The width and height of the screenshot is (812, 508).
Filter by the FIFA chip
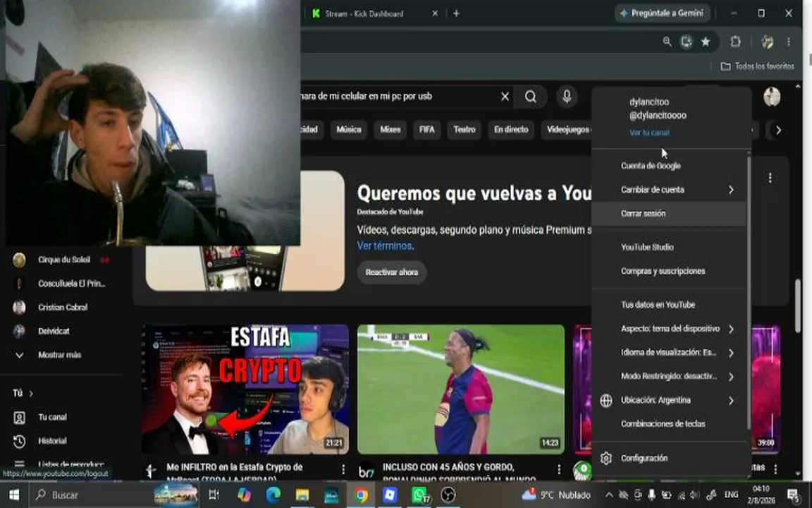coord(426,130)
